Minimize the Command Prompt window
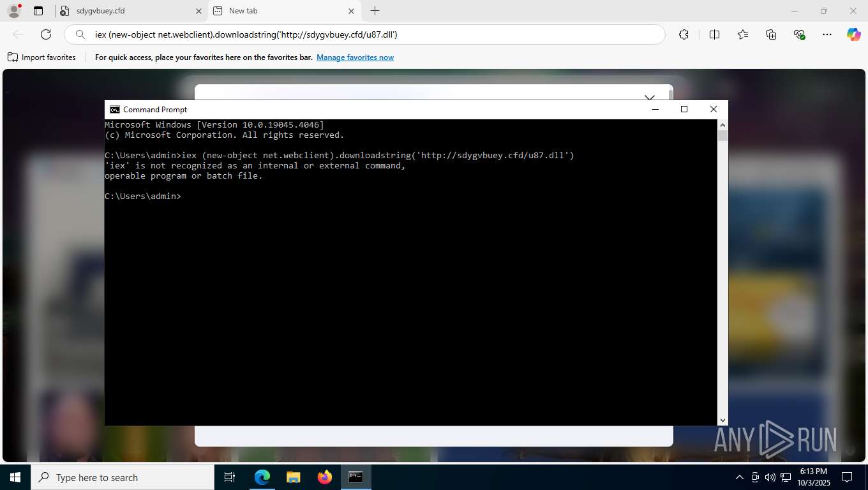 (655, 109)
